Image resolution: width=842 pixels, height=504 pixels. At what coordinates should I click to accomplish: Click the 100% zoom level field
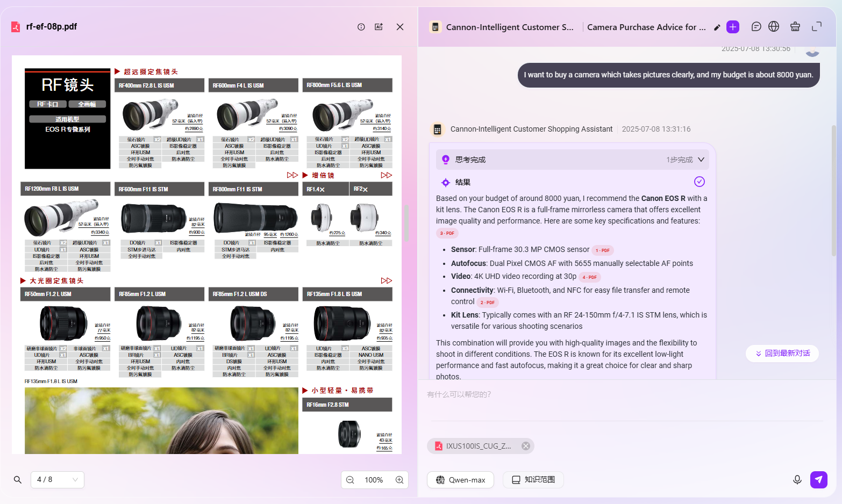374,480
